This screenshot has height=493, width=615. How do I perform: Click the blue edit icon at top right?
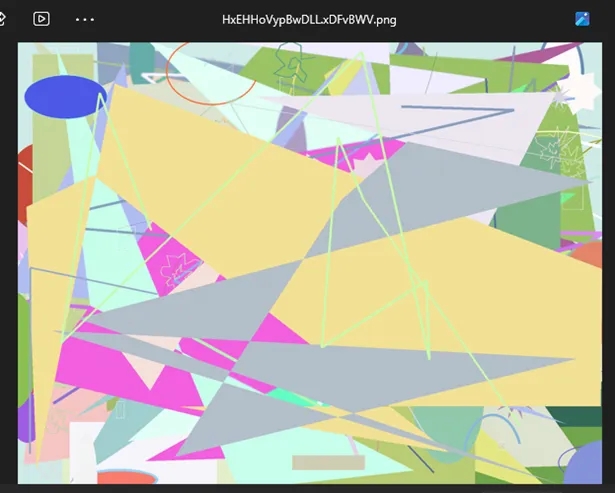coord(582,19)
